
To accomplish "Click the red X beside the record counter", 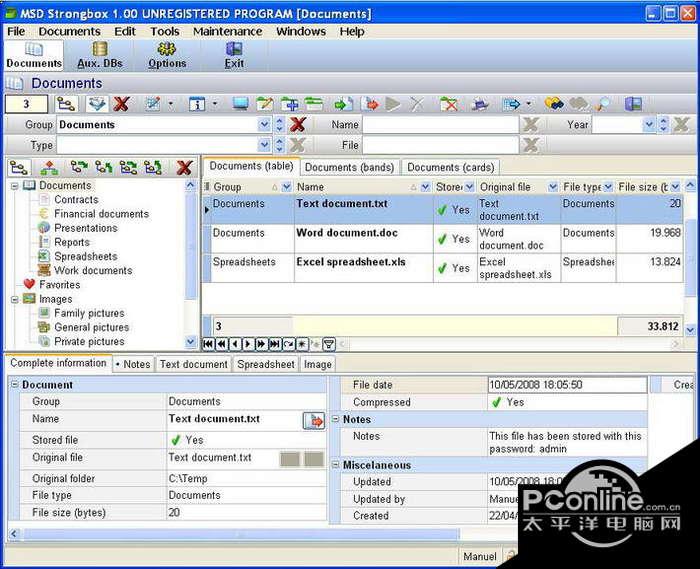I will tap(121, 104).
